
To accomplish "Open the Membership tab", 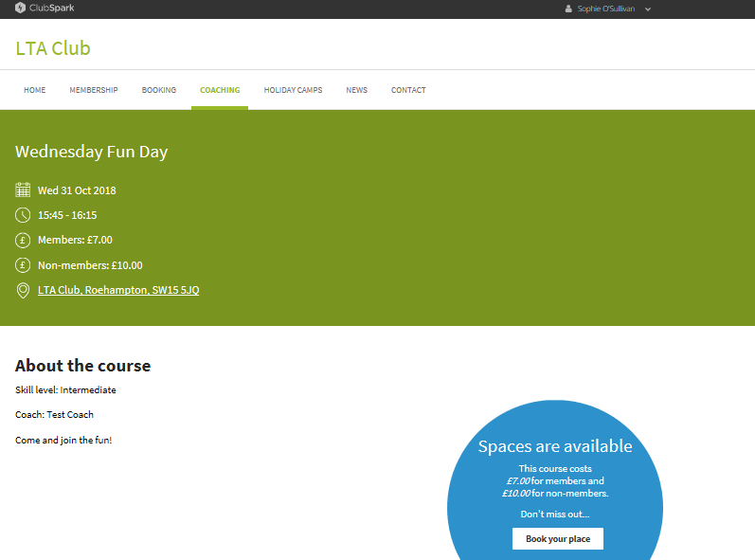I will [x=94, y=90].
